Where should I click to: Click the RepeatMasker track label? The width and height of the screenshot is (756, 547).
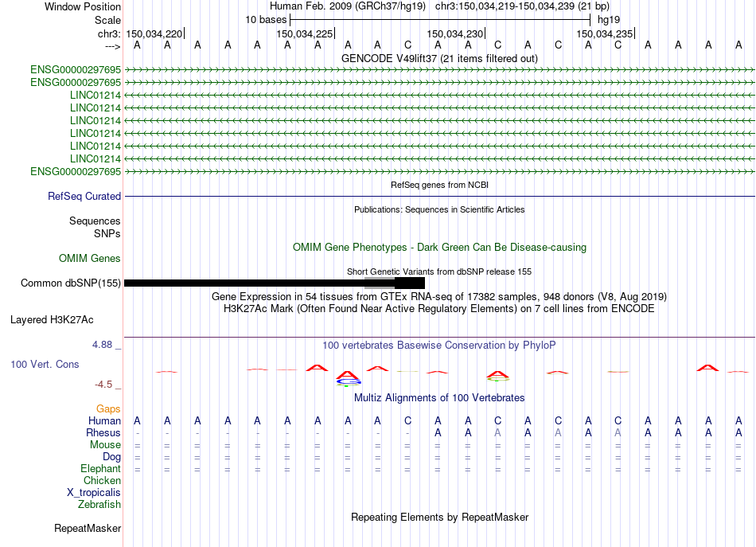88,529
